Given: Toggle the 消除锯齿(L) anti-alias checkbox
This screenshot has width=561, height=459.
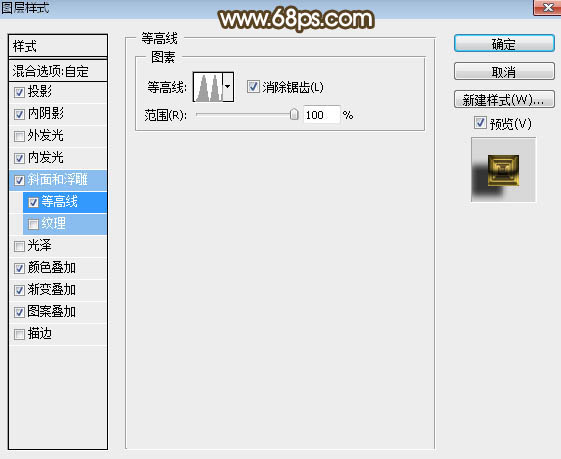Looking at the screenshot, I should click(253, 87).
